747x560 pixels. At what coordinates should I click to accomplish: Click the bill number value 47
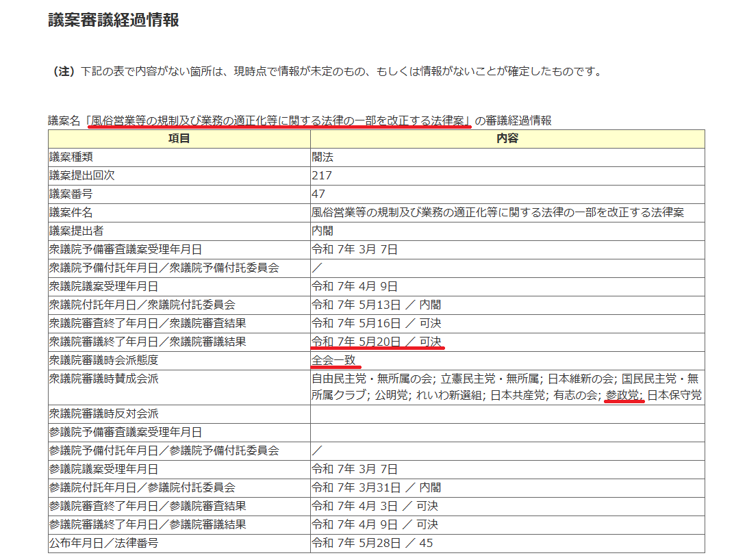tap(318, 194)
